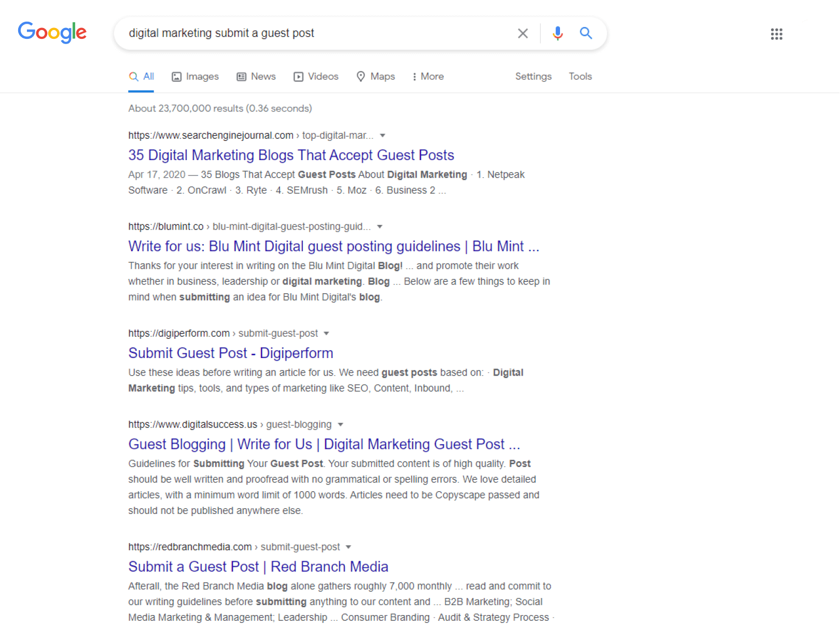Expand the arrow beside the redbranchmedia.com URL
This screenshot has height=628, width=840.
348,547
